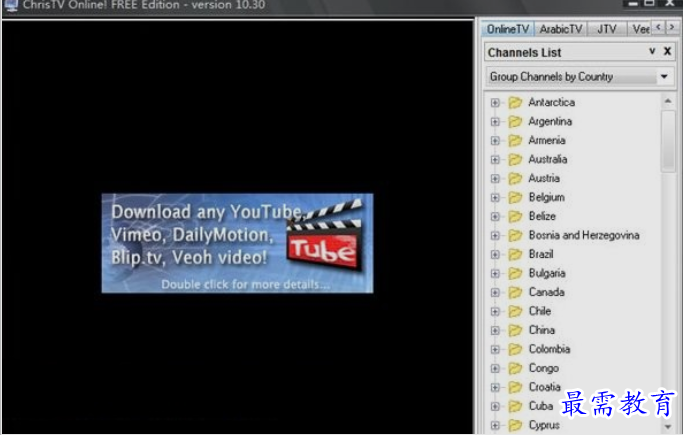Screen dimensions: 683x435
Task: Click the YouTube downloader ad banner
Action: (237, 243)
